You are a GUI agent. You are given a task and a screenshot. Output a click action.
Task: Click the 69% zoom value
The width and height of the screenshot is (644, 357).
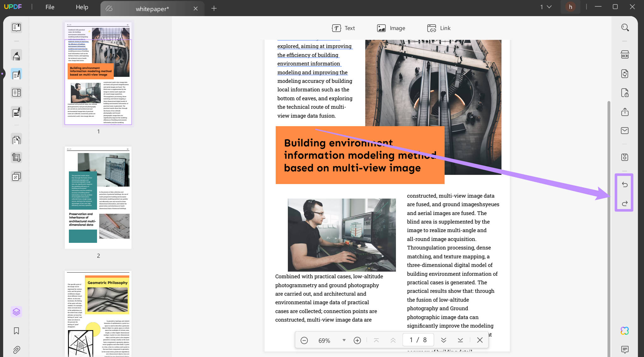pyautogui.click(x=324, y=341)
